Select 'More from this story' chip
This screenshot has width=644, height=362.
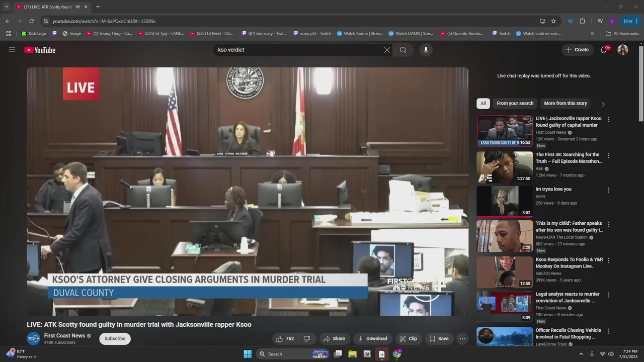pos(566,104)
